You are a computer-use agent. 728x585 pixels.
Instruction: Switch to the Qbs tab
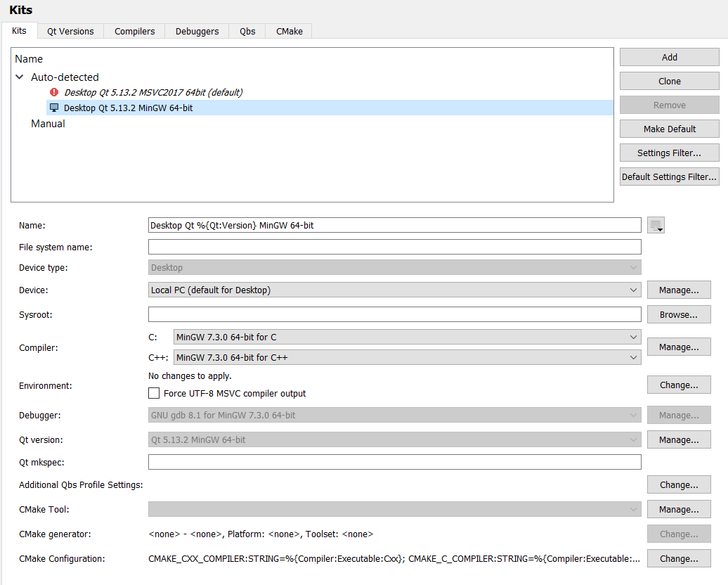coord(247,31)
